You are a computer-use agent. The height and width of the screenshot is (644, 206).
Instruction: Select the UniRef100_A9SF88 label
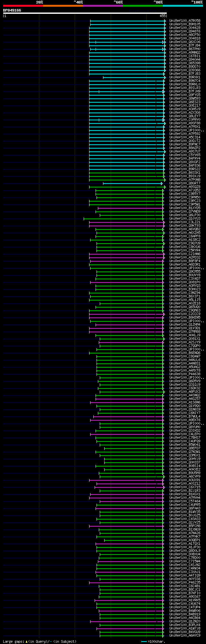[185, 123]
